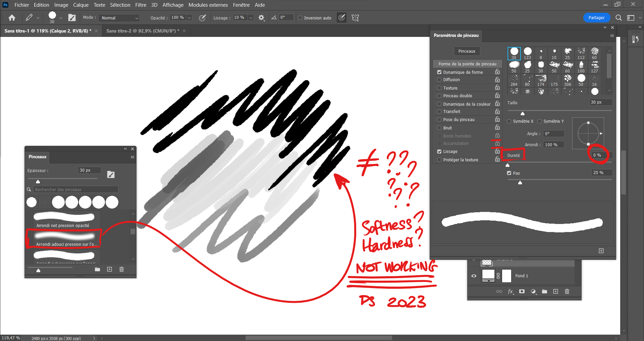Image resolution: width=644 pixels, height=341 pixels.
Task: Open the fx layer styles icon
Action: point(511,291)
